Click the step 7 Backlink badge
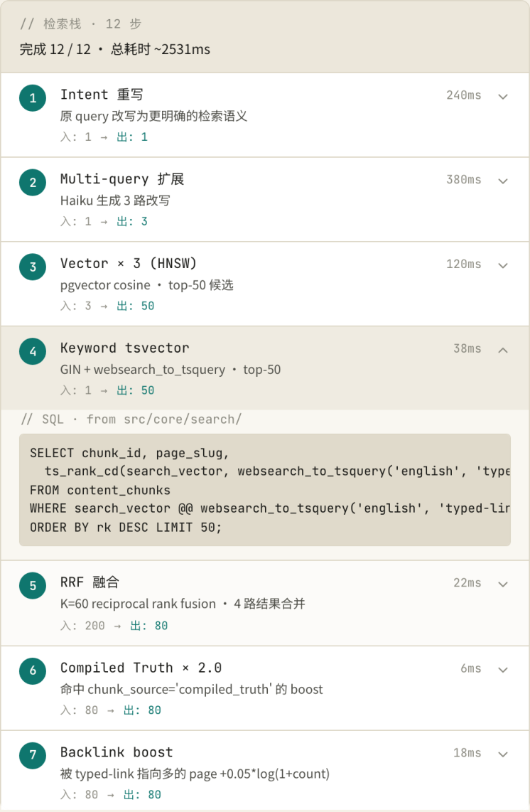Viewport: 530px width, 812px height. click(x=33, y=754)
